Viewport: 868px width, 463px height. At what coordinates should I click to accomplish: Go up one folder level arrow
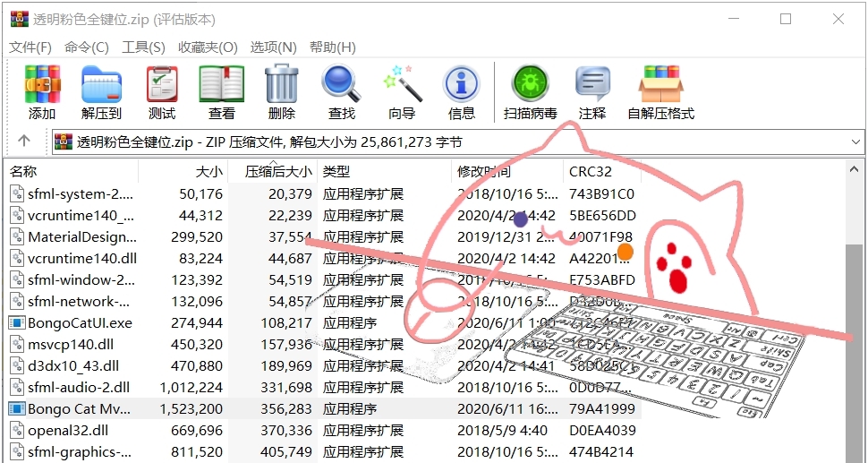[24, 141]
